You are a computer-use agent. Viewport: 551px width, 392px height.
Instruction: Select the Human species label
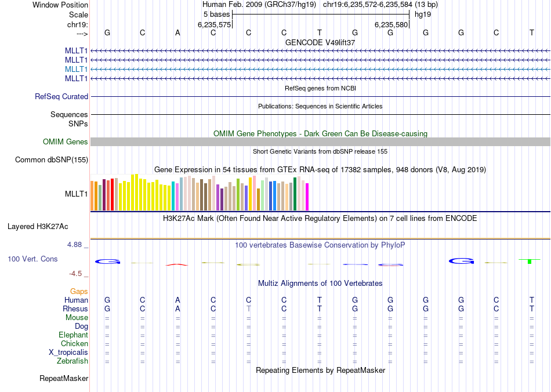click(76, 300)
